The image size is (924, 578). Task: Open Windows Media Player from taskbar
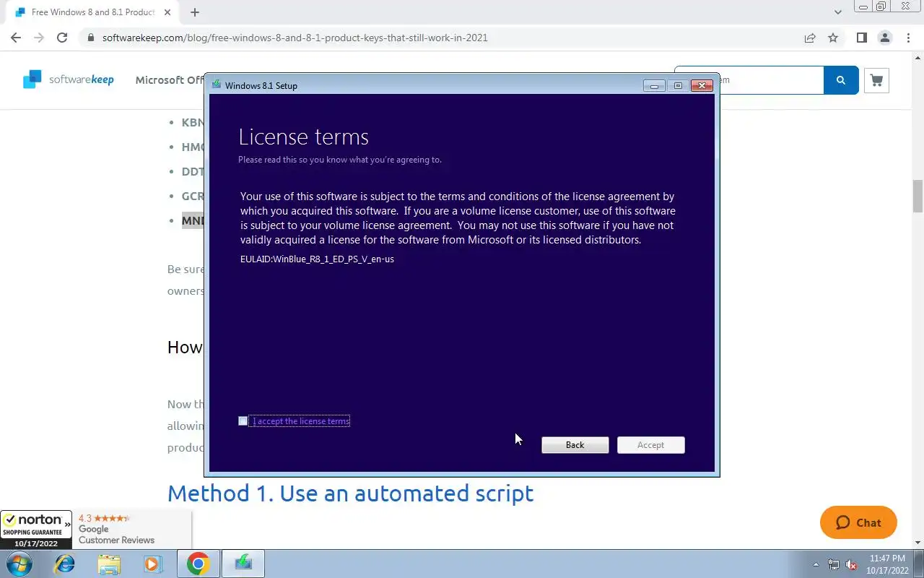152,564
